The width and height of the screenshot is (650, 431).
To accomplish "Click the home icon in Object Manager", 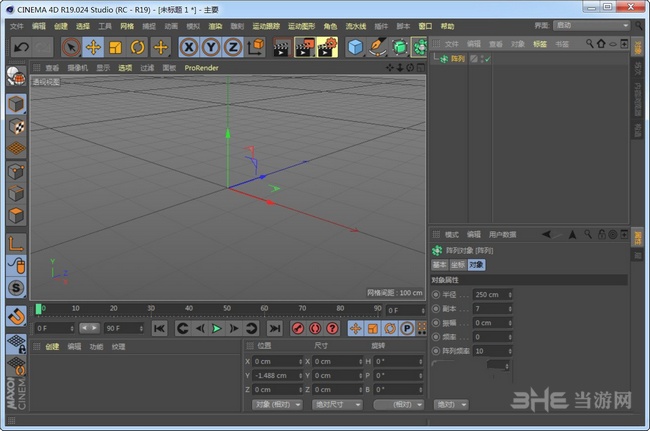I will pos(601,44).
